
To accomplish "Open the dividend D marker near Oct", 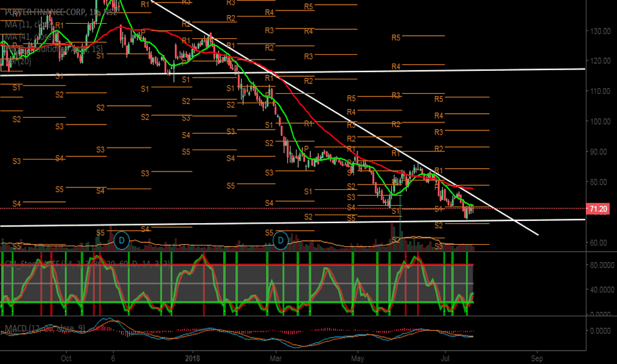I will pos(122,240).
